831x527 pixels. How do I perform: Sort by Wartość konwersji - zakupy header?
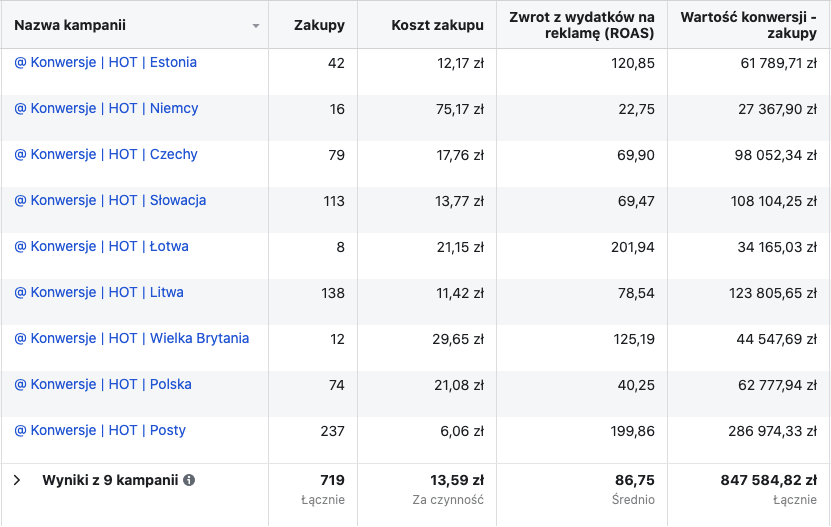[748, 25]
